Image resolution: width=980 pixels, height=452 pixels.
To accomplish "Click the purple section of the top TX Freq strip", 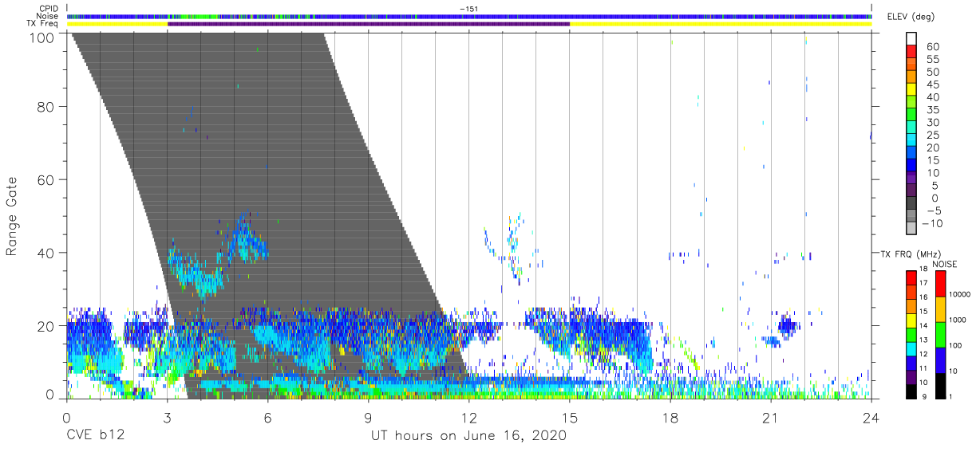I will coord(369,24).
